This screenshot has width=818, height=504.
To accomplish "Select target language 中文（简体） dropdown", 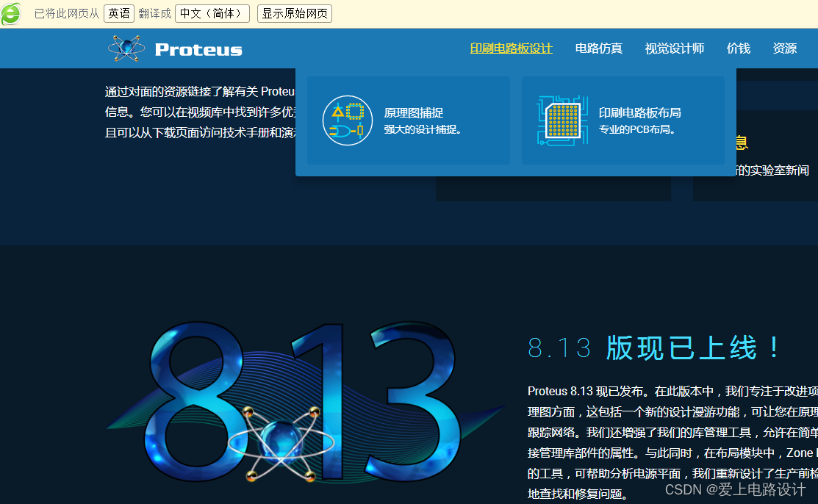I will [x=212, y=13].
